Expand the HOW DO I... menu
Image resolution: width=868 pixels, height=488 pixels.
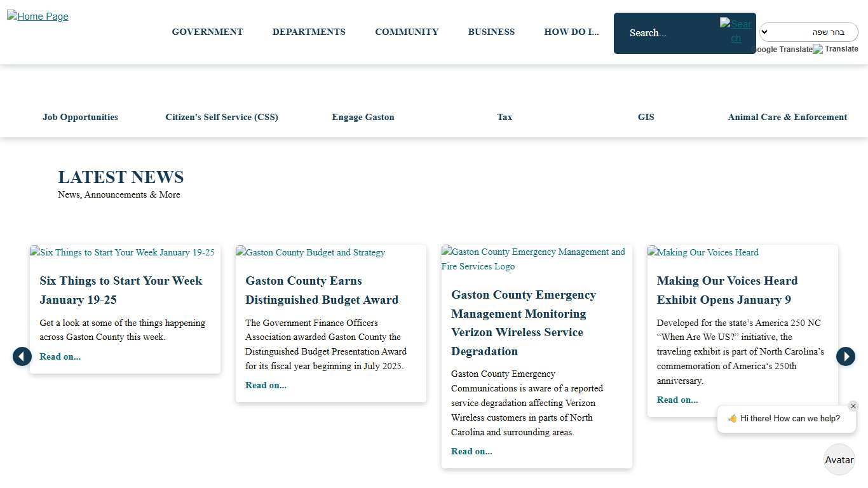[x=571, y=32]
